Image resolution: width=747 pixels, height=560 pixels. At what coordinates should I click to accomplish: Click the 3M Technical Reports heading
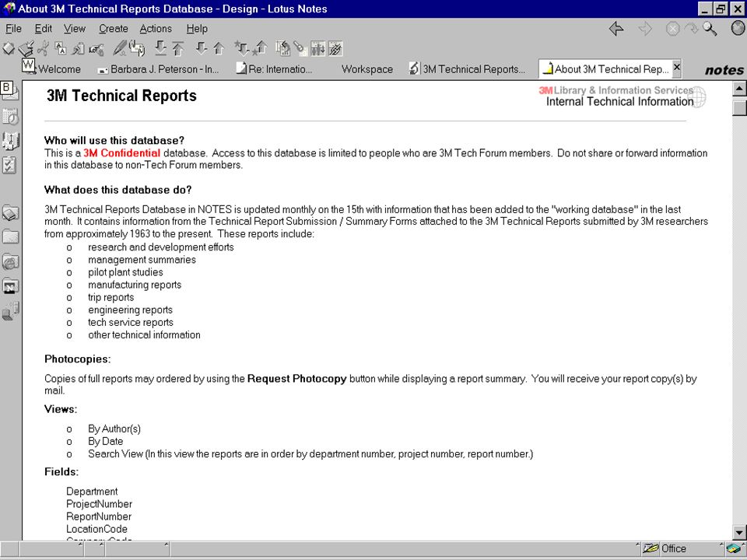click(121, 95)
